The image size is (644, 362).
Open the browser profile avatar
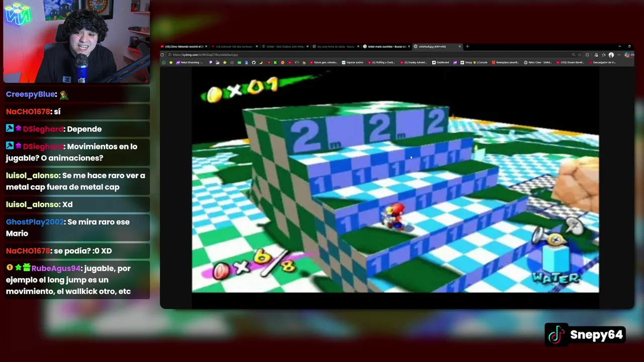pyautogui.click(x=611, y=55)
